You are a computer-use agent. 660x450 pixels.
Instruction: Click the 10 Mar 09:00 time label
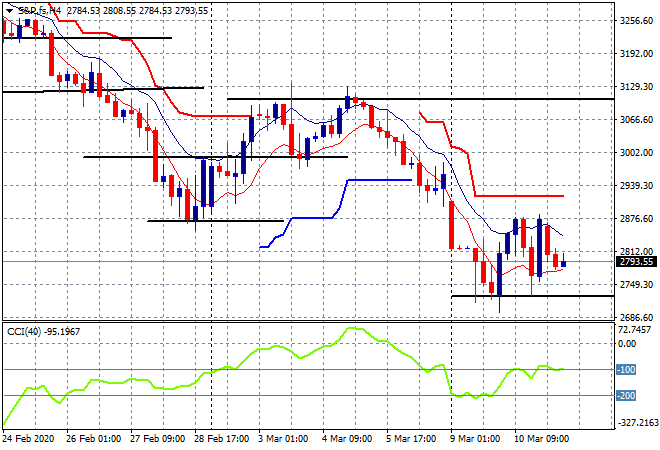point(541,439)
